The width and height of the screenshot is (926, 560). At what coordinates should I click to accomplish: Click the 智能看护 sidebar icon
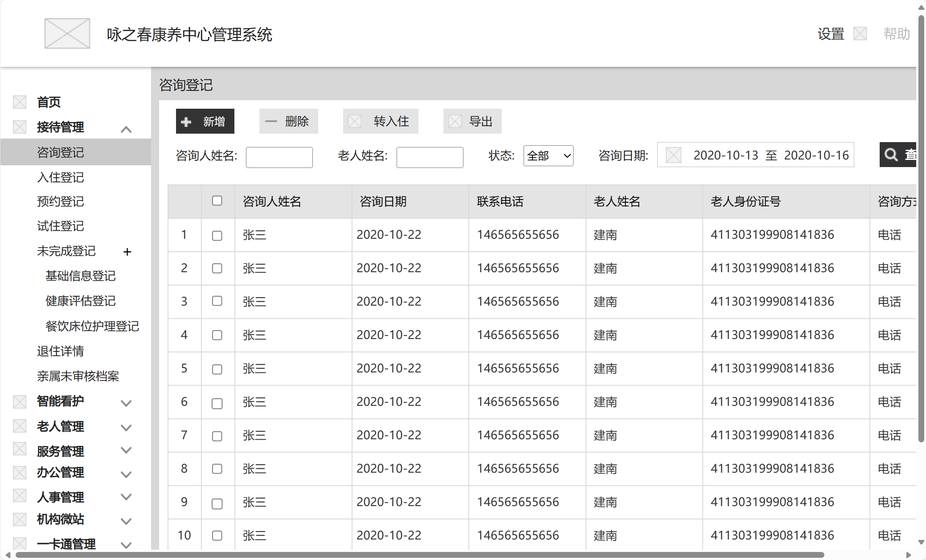point(20,401)
